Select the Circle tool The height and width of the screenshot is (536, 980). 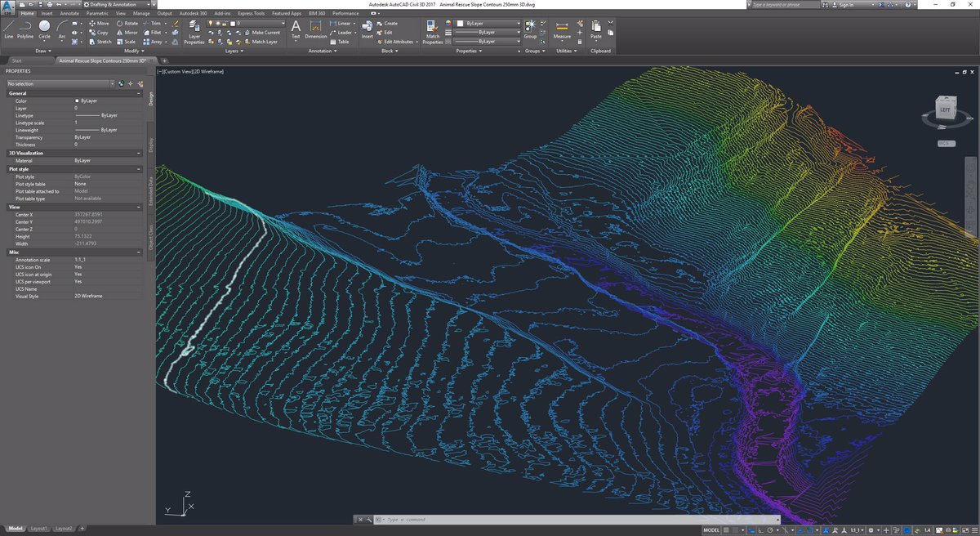(44, 29)
